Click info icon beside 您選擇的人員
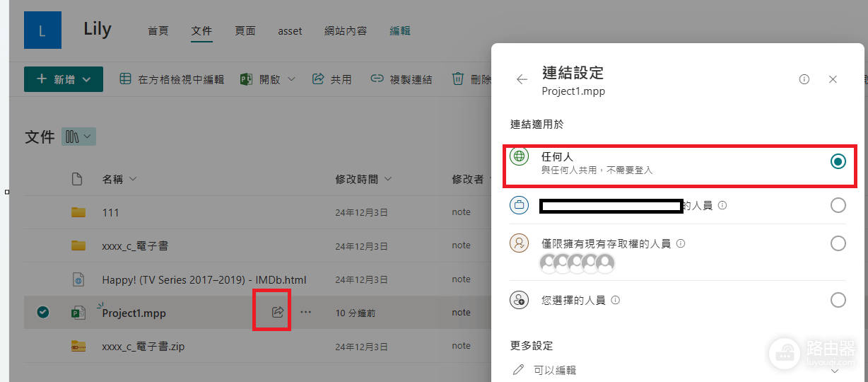The image size is (868, 382). (615, 300)
